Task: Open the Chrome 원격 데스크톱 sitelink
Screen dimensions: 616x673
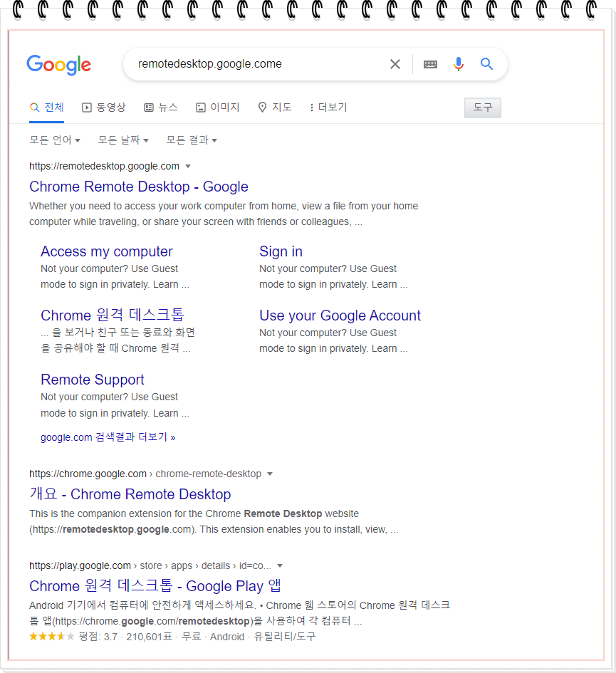Action: tap(113, 315)
